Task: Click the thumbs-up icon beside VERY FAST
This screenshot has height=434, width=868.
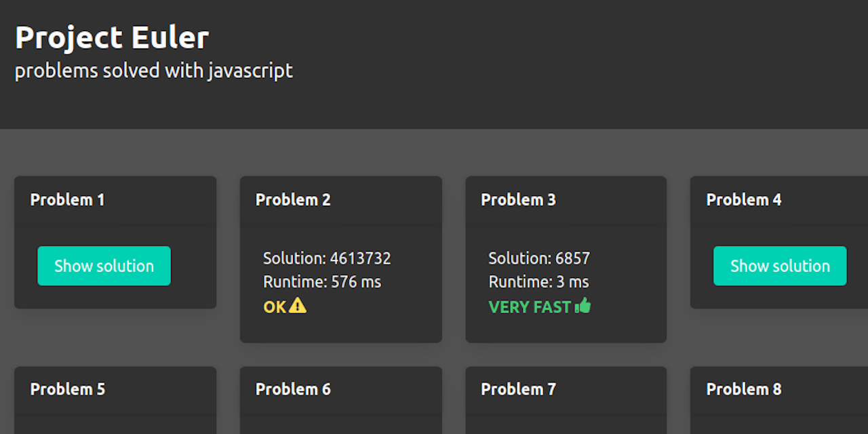Action: coord(583,307)
